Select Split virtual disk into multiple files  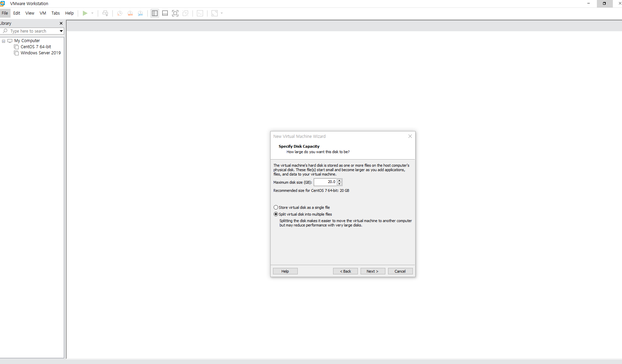pyautogui.click(x=303, y=214)
